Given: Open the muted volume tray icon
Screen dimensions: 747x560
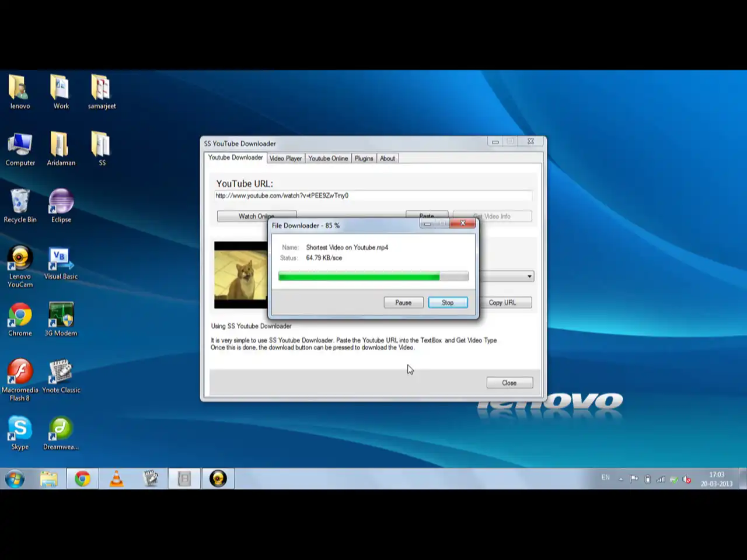Looking at the screenshot, I should pyautogui.click(x=687, y=479).
